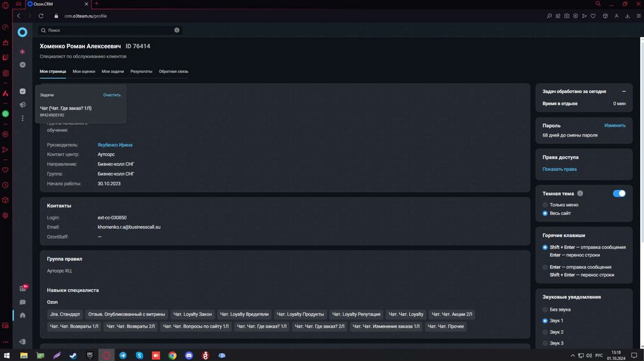
Task: Click 'Показать права' link
Action: 559,169
